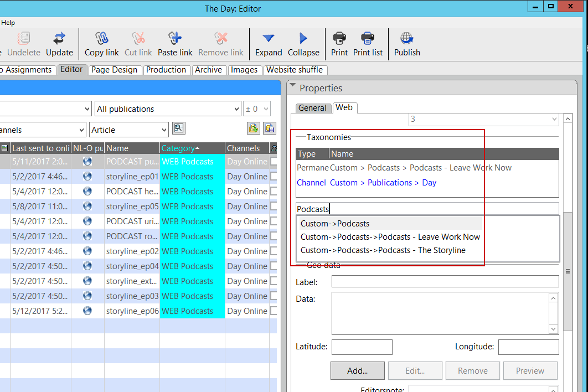This screenshot has height=392, width=588.
Task: Click the Edit... button
Action: click(415, 370)
